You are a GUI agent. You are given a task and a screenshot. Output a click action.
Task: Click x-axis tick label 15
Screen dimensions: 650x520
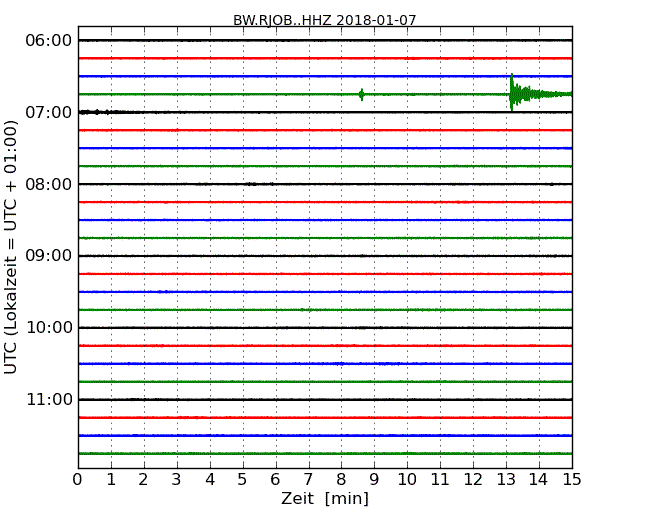coord(572,479)
